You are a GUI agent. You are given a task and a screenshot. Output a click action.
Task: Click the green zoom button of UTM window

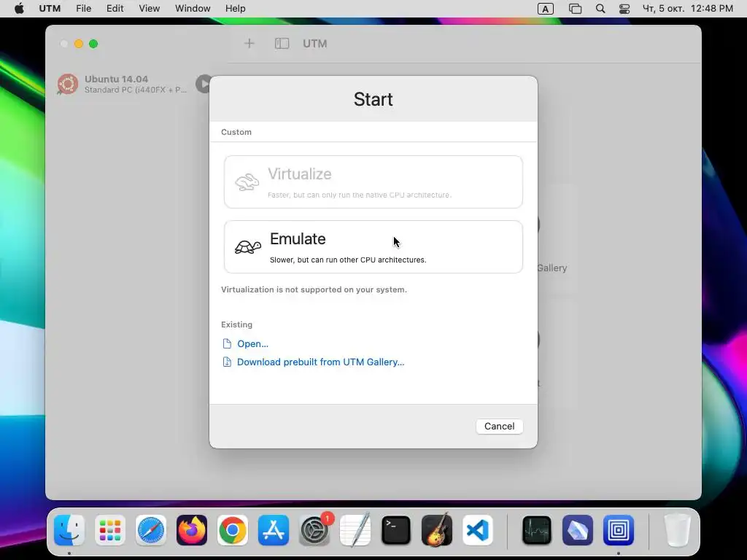[93, 44]
